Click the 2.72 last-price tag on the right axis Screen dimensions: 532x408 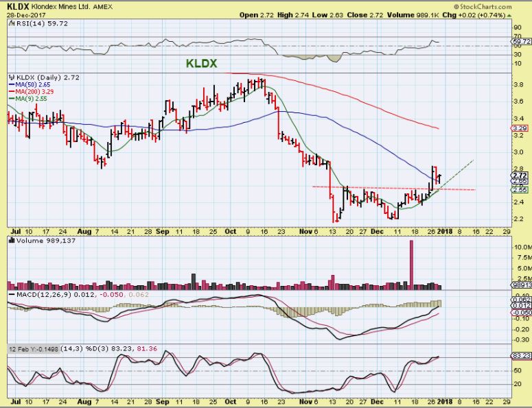(x=520, y=176)
